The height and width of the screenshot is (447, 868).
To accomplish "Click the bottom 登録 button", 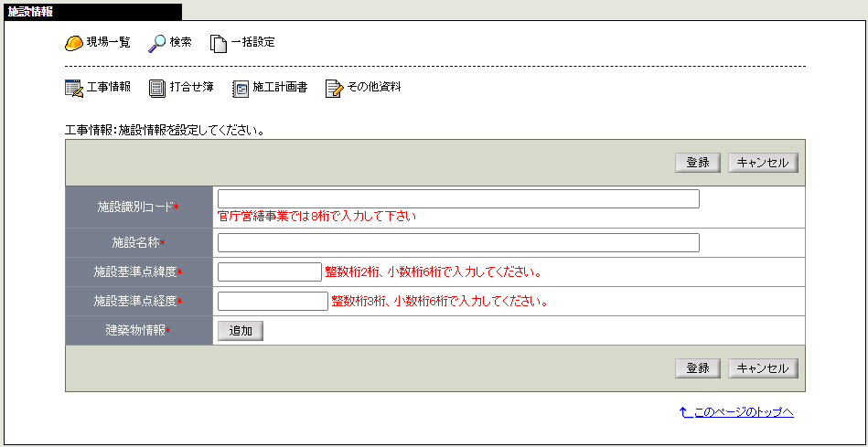I will tap(698, 368).
